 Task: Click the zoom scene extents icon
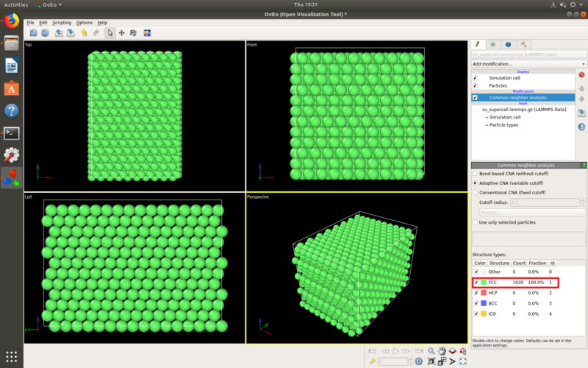[431, 361]
